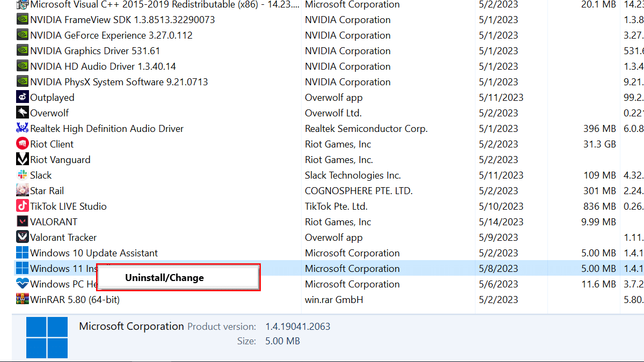Click the Riot Vanguard icon
Image resolution: width=644 pixels, height=362 pixels.
tap(22, 160)
